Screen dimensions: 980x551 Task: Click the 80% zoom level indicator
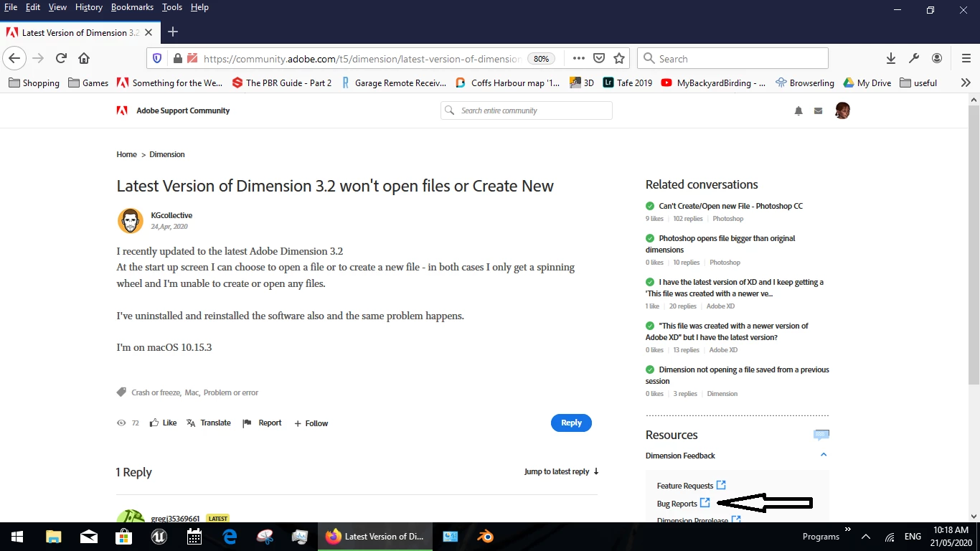pyautogui.click(x=541, y=59)
